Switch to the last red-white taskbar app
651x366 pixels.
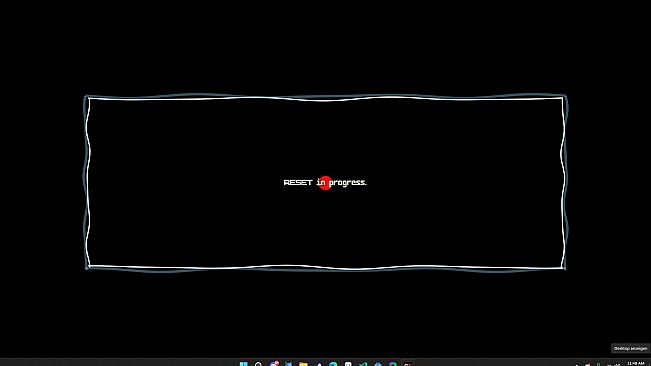pyautogui.click(x=408, y=364)
